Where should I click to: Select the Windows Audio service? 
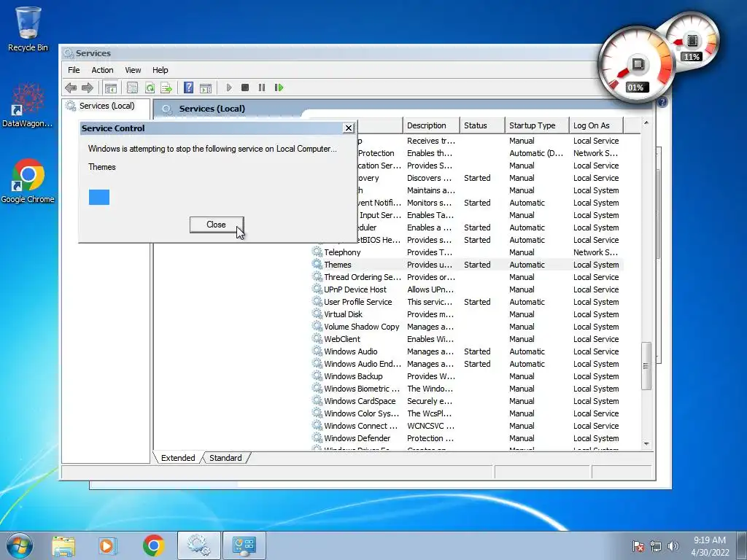[x=467, y=351]
